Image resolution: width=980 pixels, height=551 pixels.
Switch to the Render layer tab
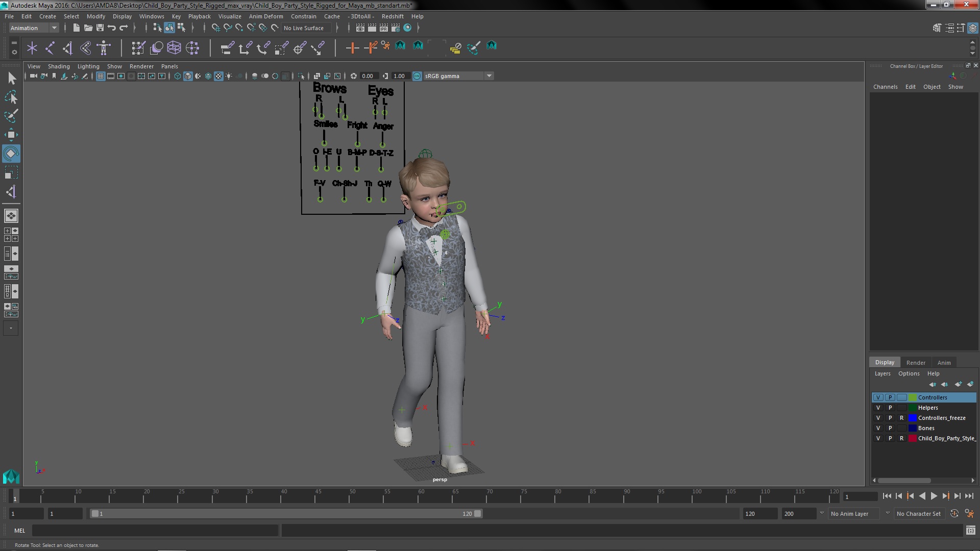(x=915, y=363)
